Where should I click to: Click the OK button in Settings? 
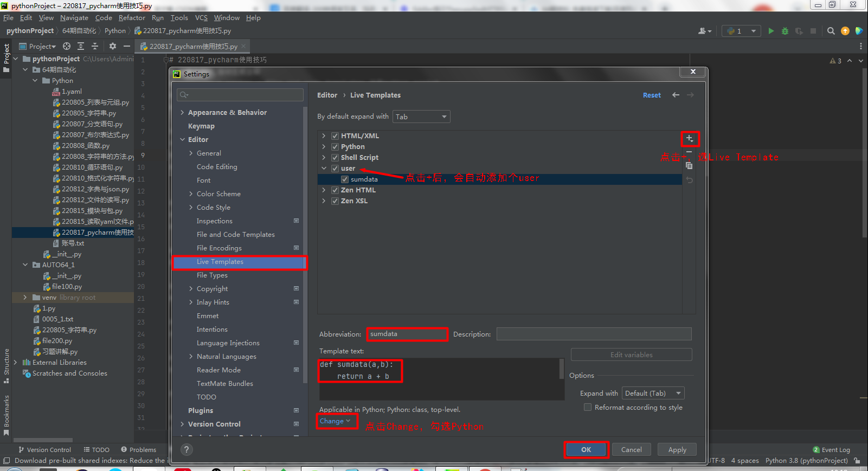pos(586,449)
